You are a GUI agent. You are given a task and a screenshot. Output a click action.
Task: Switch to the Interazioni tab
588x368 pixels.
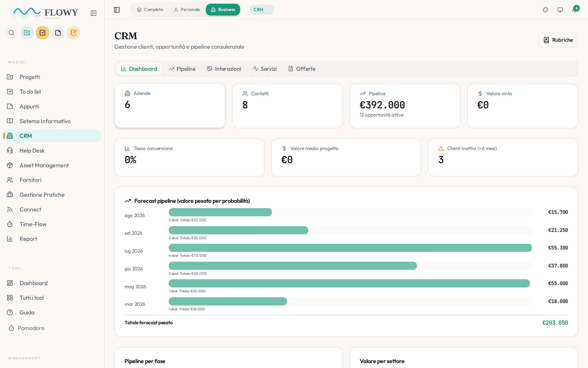pos(224,69)
